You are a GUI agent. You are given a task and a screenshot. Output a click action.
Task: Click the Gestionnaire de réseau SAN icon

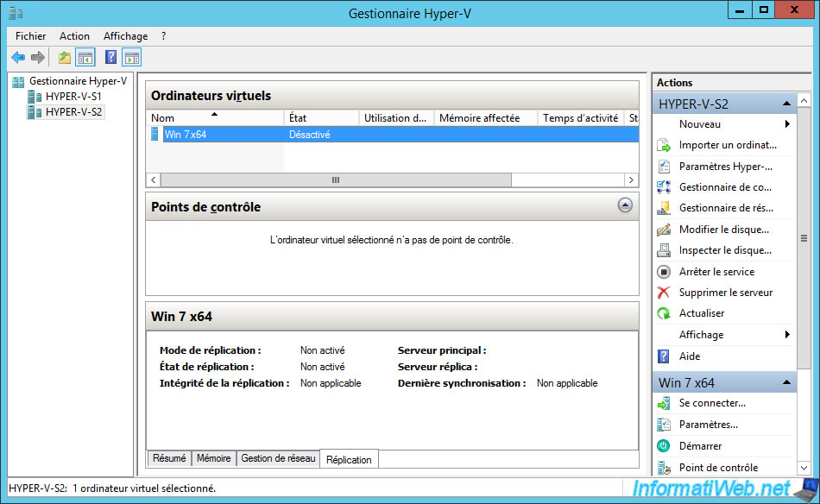click(x=664, y=208)
